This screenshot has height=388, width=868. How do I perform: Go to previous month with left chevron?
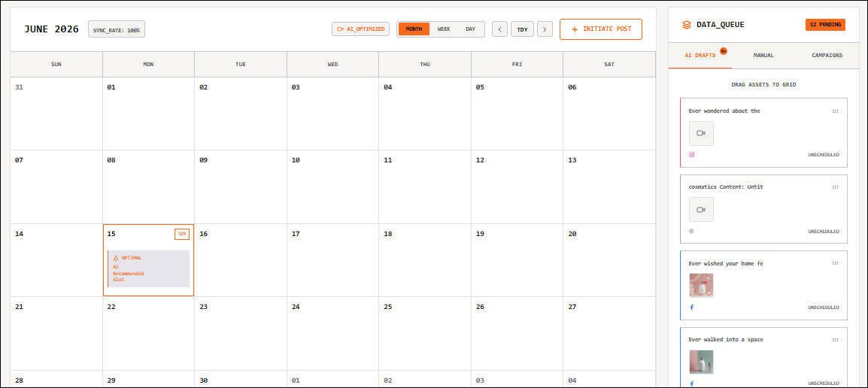[x=500, y=29]
